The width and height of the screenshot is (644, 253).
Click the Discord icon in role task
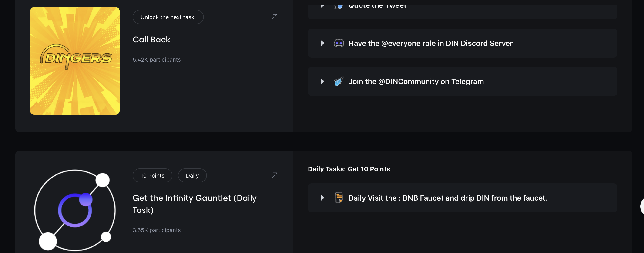click(x=339, y=43)
